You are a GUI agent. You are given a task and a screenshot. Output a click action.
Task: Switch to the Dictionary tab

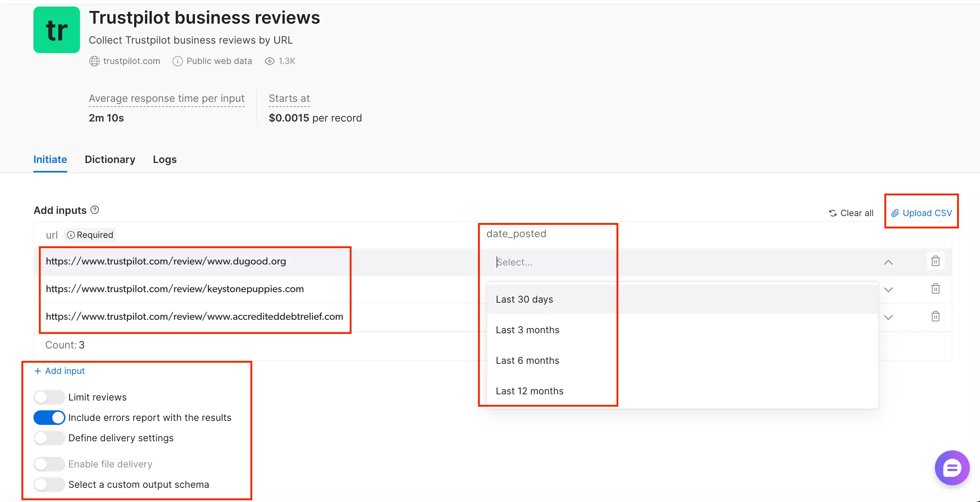pos(110,159)
